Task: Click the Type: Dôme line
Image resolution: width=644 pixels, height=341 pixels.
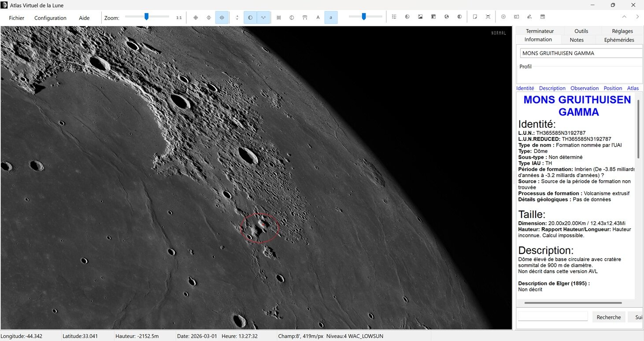Action: [x=533, y=151]
